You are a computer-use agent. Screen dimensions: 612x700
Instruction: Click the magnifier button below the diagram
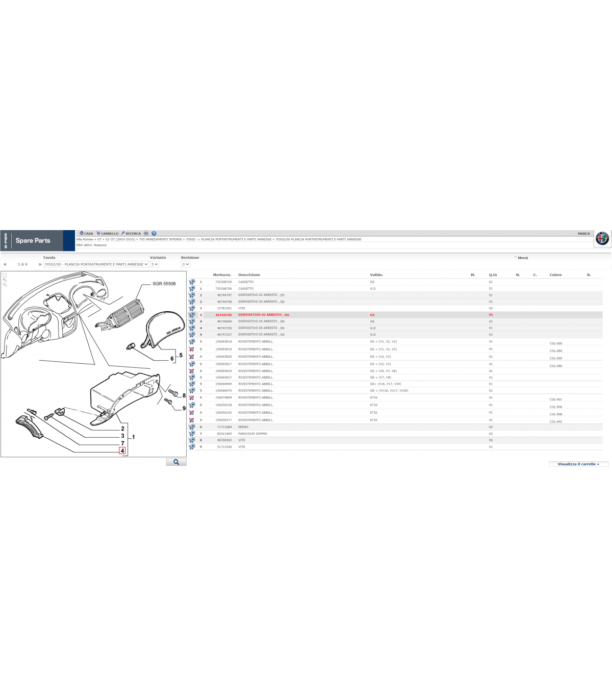point(176,462)
